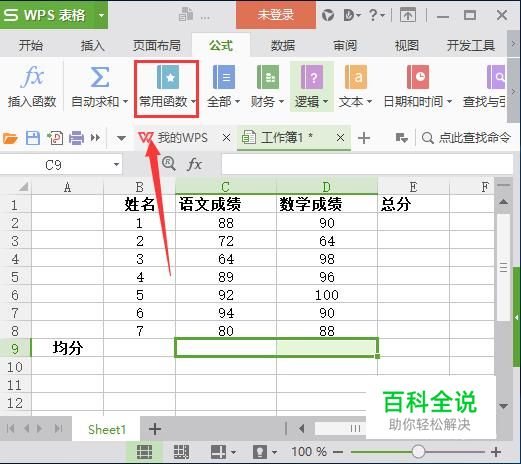Switch to normal view in status bar

144,452
